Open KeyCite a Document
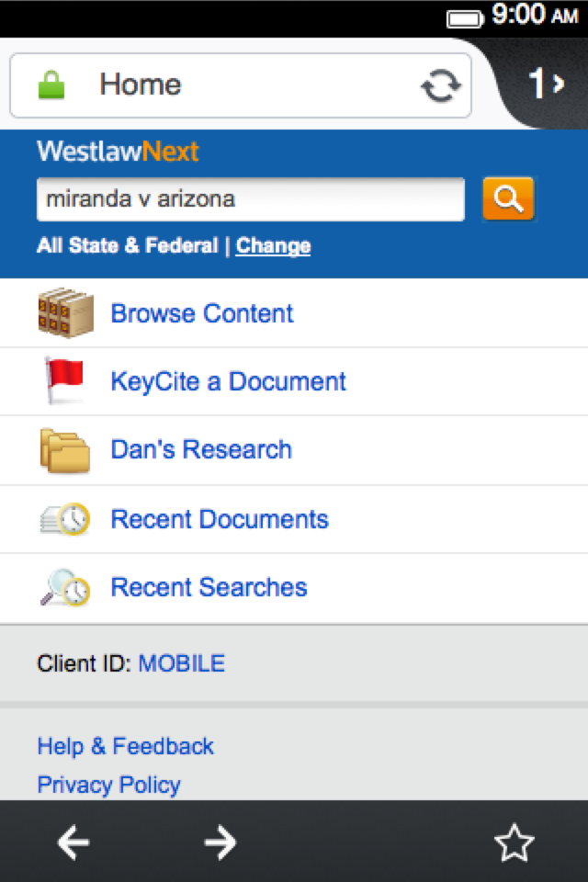Screen dimensions: 588x882 [x=228, y=381]
